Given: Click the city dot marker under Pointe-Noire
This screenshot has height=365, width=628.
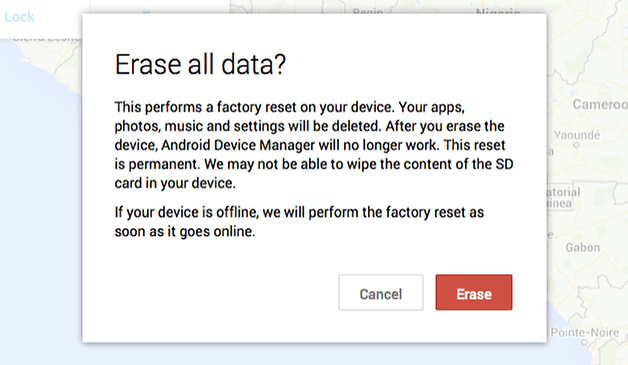Looking at the screenshot, I should coord(585,343).
